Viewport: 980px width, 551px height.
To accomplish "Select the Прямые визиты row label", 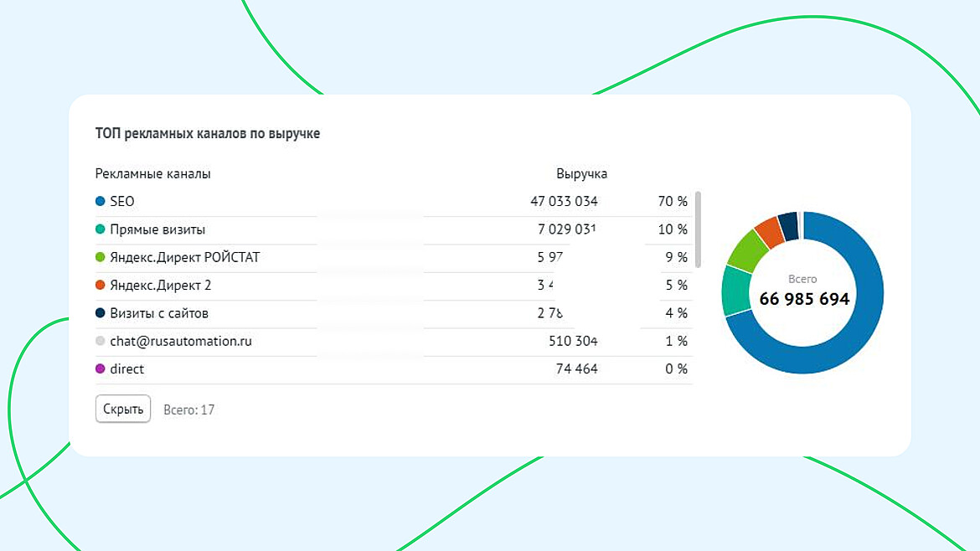I will (157, 229).
